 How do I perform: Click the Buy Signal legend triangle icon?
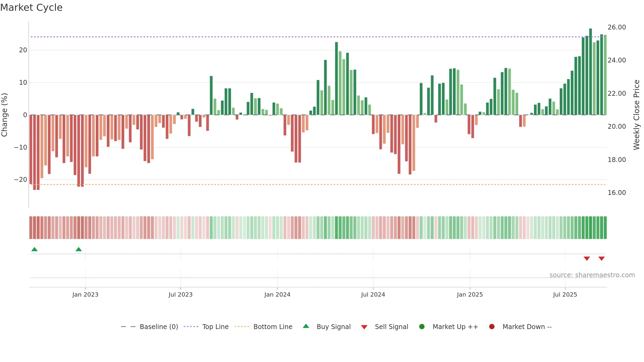pyautogui.click(x=306, y=326)
